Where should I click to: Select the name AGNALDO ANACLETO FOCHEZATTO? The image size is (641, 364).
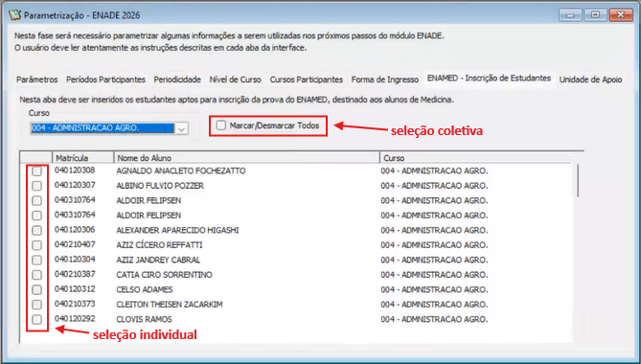[181, 171]
